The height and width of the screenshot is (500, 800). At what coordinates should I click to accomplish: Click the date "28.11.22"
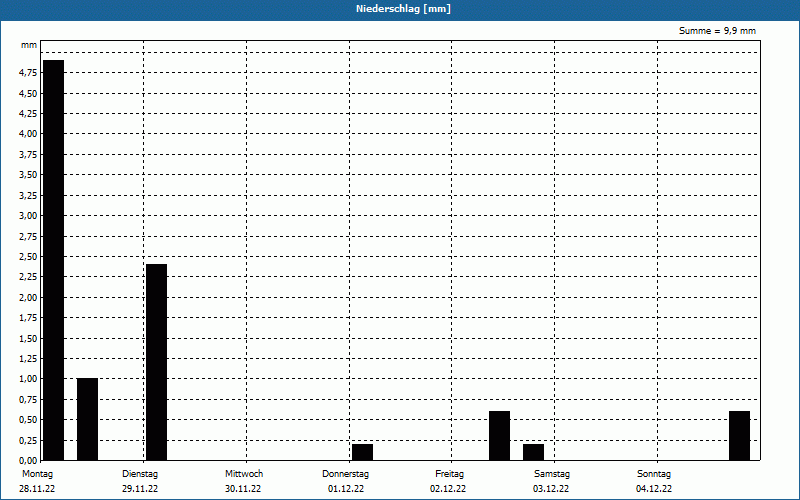tap(37, 489)
